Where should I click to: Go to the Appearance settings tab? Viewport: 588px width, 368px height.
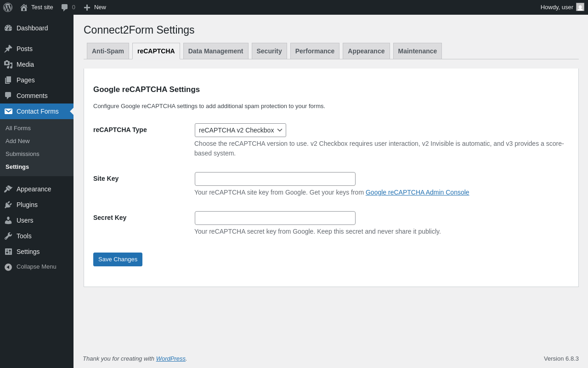tap(366, 51)
